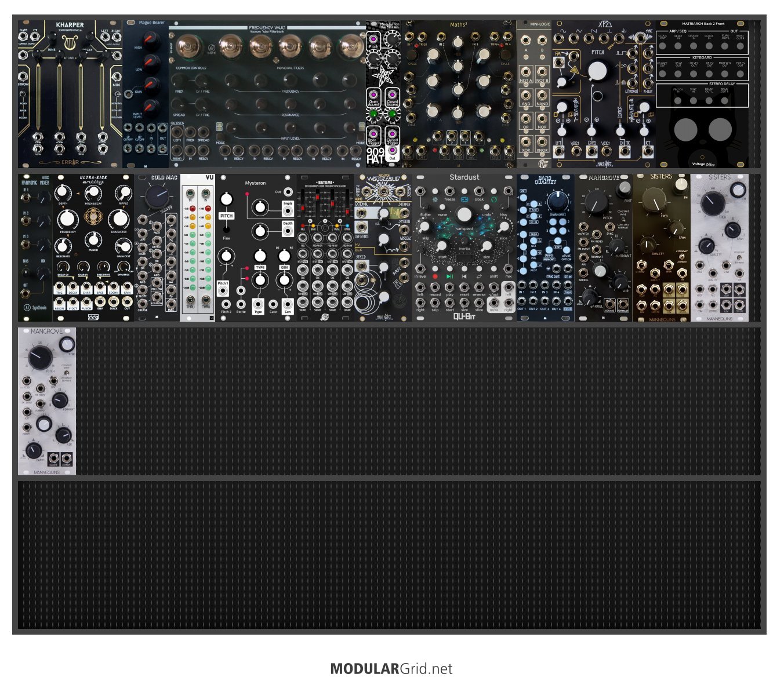Select the Batumi LFO module
Viewport: 784px width, 681px height.
325,247
